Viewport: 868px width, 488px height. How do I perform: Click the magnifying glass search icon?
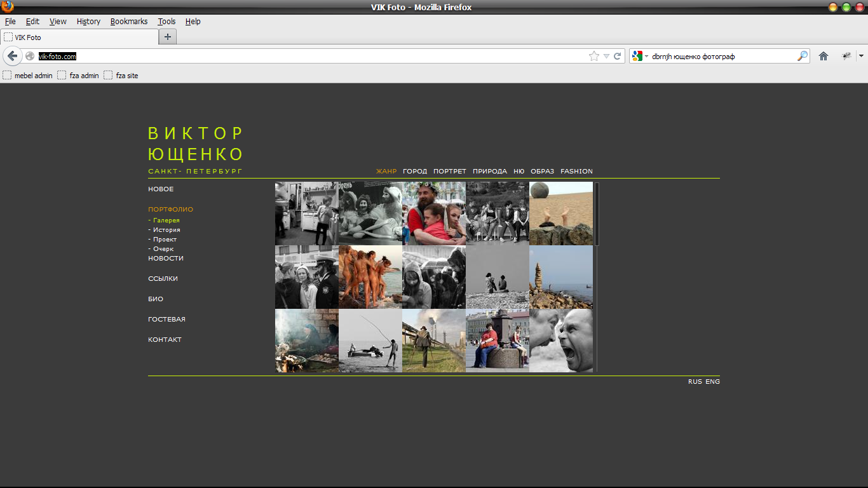(x=803, y=56)
